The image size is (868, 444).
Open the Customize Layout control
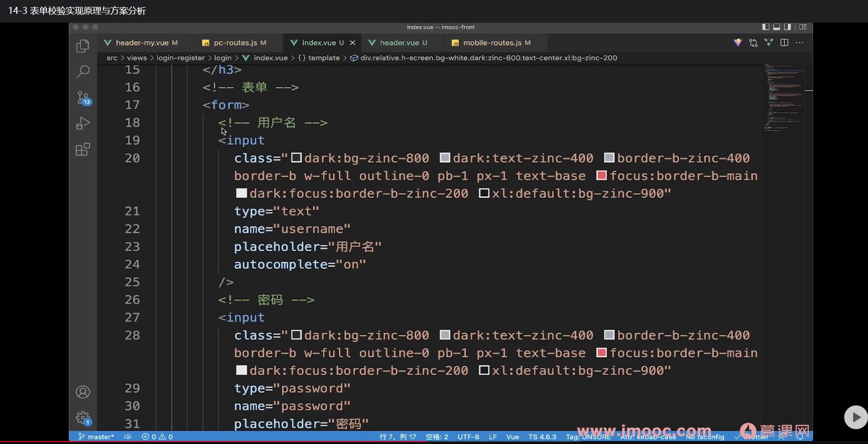pyautogui.click(x=803, y=27)
